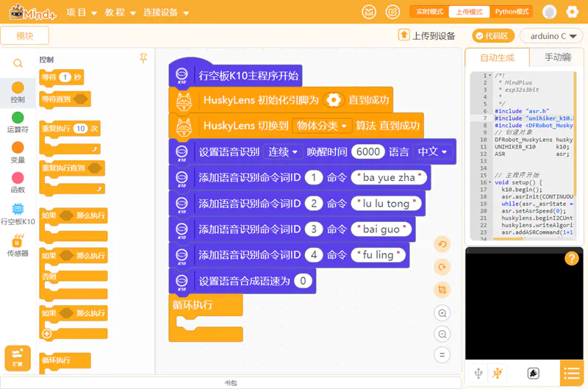Open the arduino C language dropdown
The width and height of the screenshot is (588, 389).
[551, 36]
